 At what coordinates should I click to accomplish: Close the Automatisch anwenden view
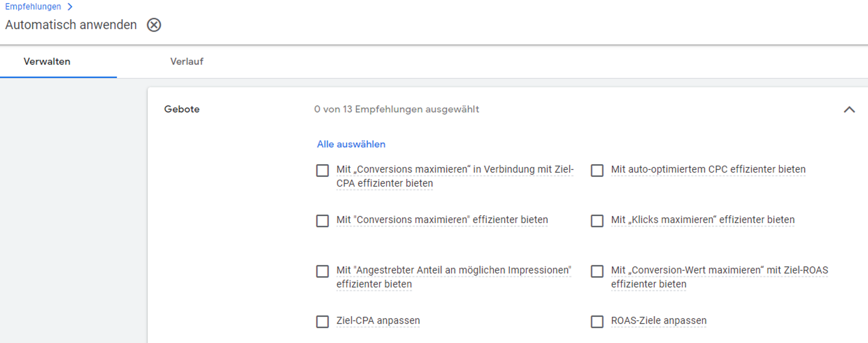[x=154, y=25]
